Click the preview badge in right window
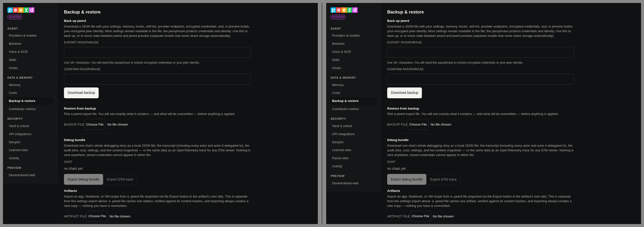The image size is (644, 227). point(338,17)
